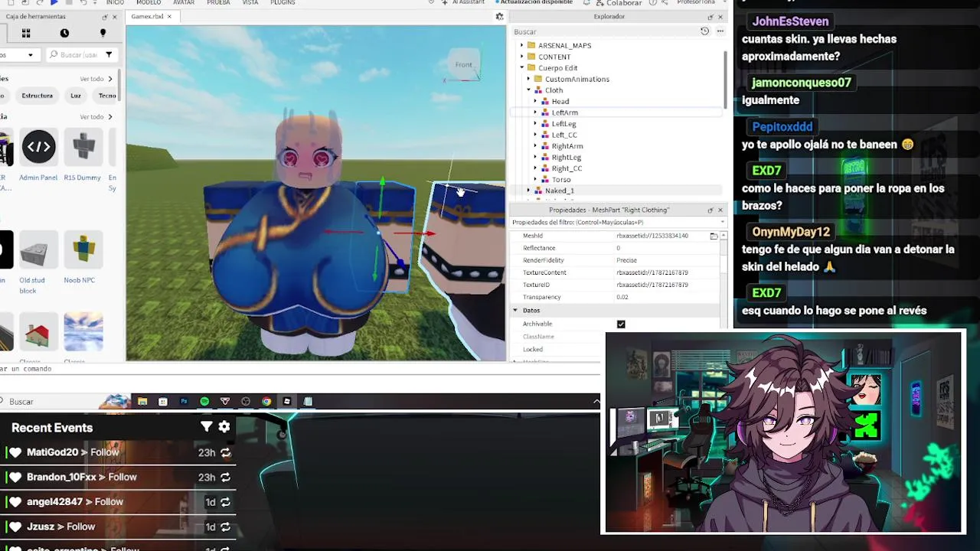Click the heart icon beside MatiGod20
Image resolution: width=980 pixels, height=551 pixels.
coord(15,452)
